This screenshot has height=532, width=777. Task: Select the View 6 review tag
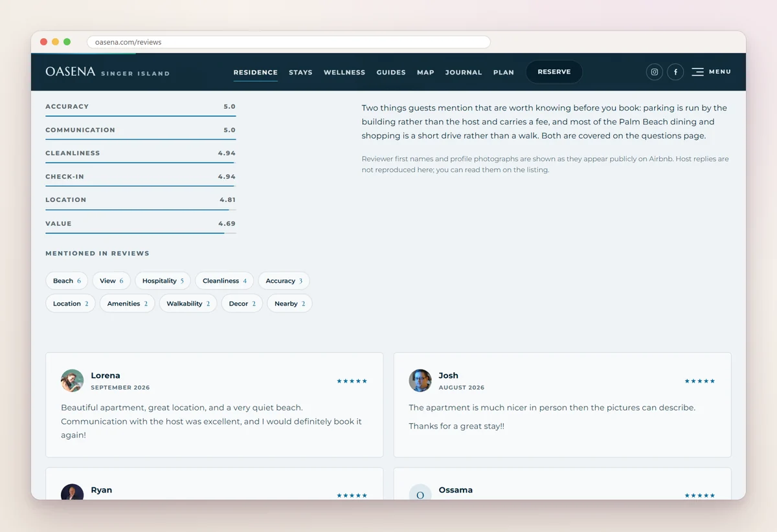pos(111,281)
